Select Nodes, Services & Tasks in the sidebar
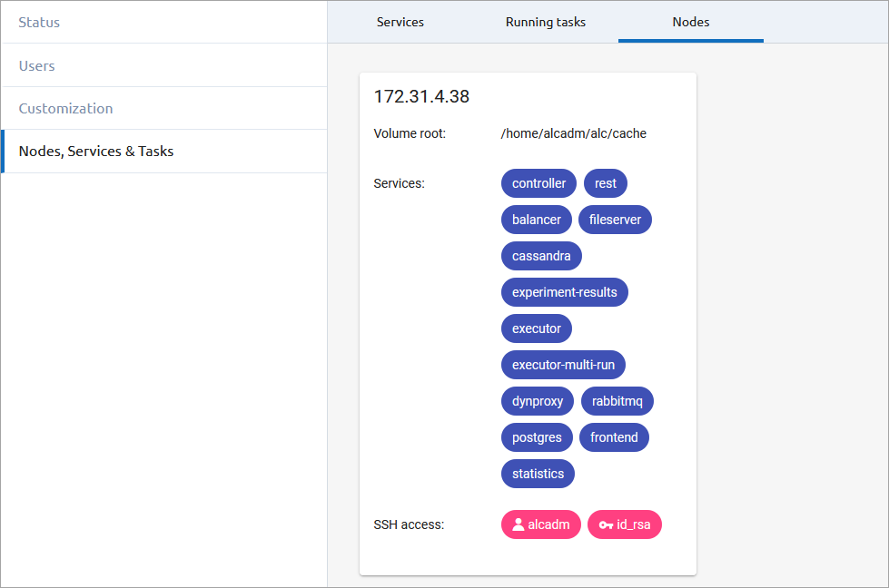The height and width of the screenshot is (588, 889). (x=164, y=152)
